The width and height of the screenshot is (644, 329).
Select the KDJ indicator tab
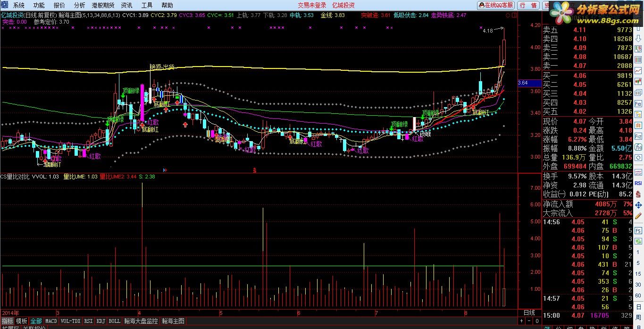[100, 321]
